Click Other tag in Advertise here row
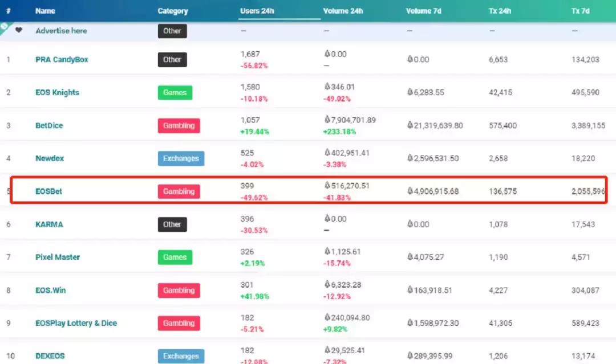The width and height of the screenshot is (616, 364). pyautogui.click(x=172, y=31)
